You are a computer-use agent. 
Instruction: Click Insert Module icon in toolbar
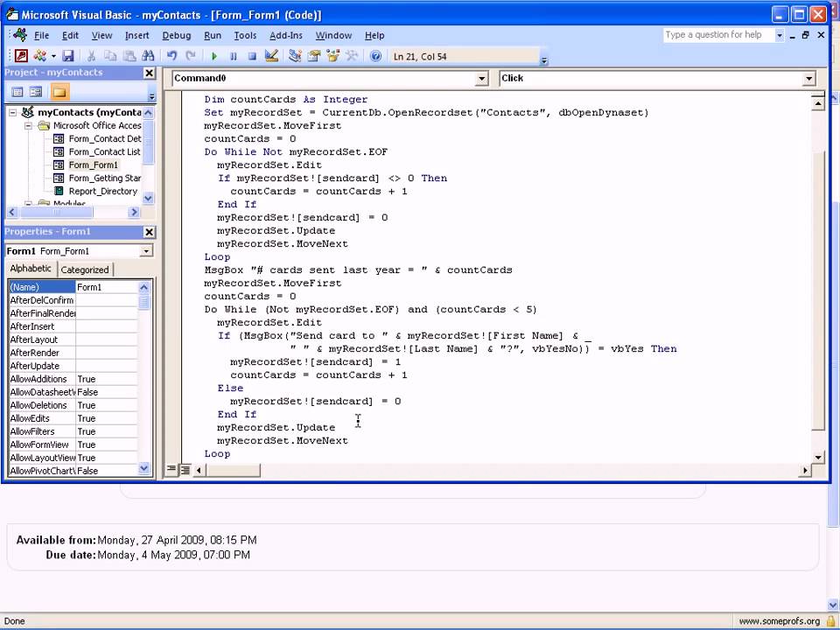tap(39, 56)
